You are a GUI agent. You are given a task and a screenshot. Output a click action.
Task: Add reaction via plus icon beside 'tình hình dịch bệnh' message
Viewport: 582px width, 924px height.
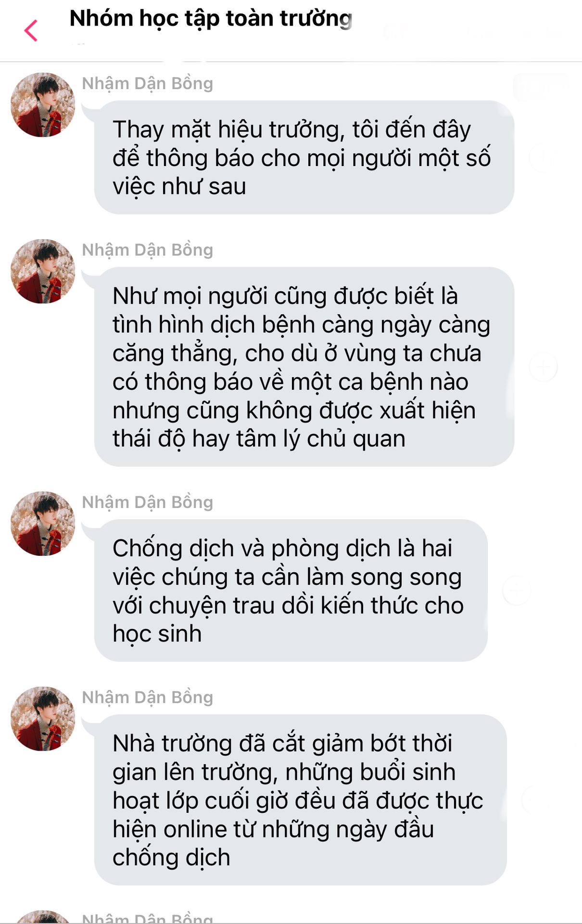click(544, 367)
